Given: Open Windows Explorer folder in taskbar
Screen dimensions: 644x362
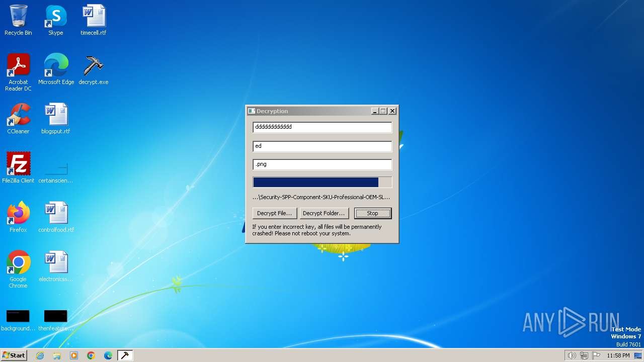Looking at the screenshot, I should [x=57, y=355].
